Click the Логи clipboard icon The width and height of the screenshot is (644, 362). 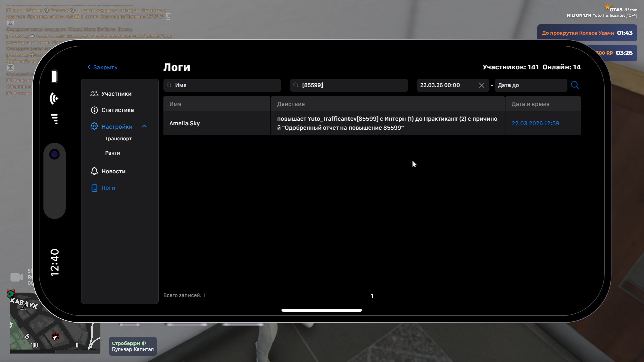[94, 188]
